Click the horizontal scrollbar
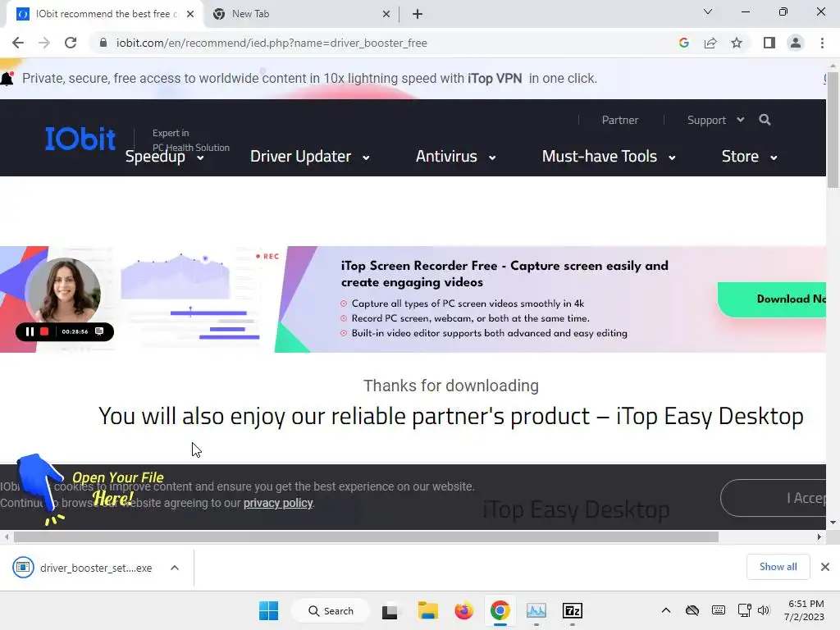This screenshot has height=630, width=840. click(366, 536)
